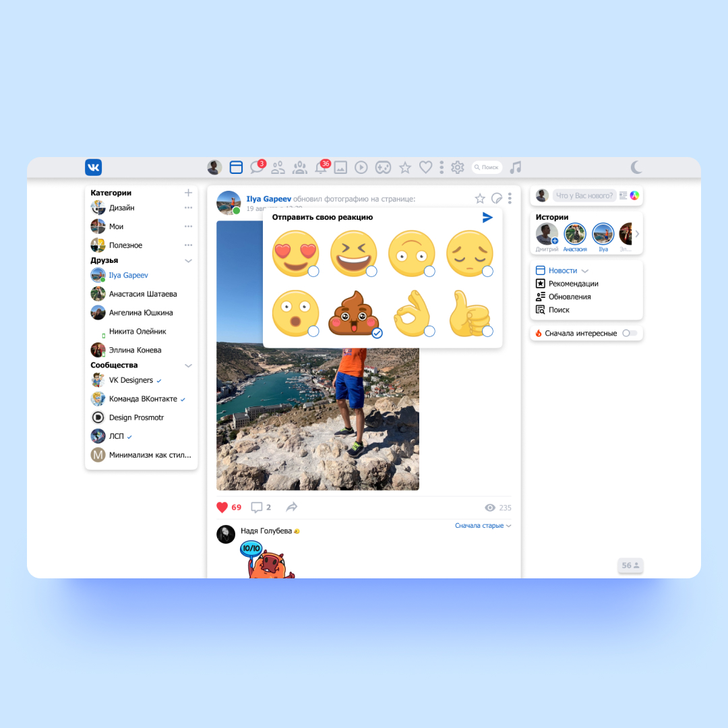
Task: Add a new category with plus icon
Action: coord(188,193)
